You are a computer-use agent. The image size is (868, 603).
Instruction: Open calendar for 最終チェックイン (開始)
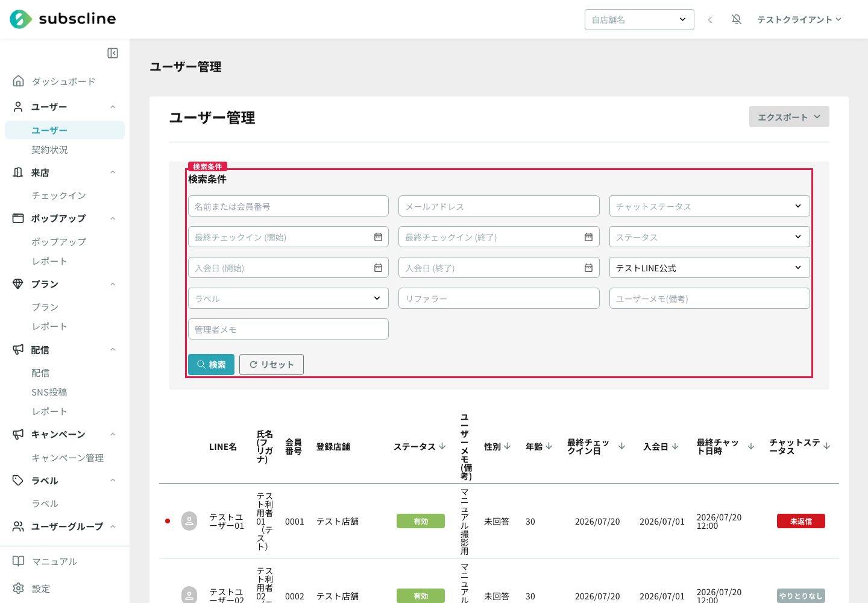[x=378, y=237]
